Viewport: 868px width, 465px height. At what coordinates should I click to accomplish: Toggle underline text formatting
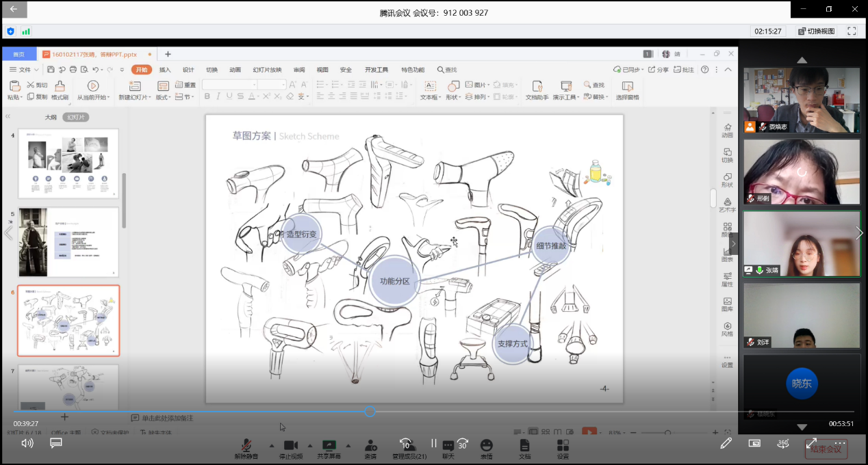[x=229, y=97]
